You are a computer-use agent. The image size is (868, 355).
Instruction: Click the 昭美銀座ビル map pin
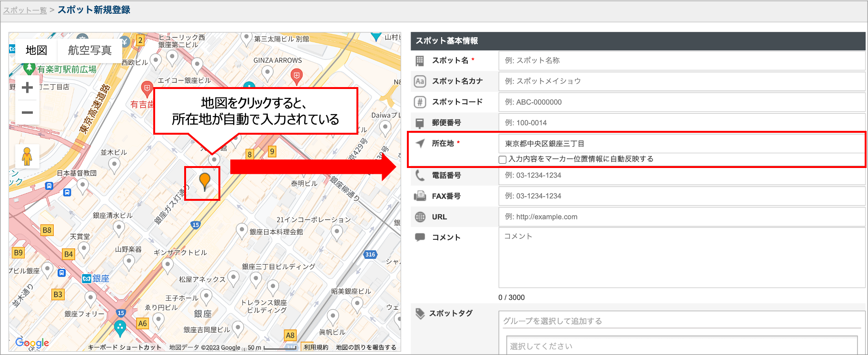pos(357,305)
